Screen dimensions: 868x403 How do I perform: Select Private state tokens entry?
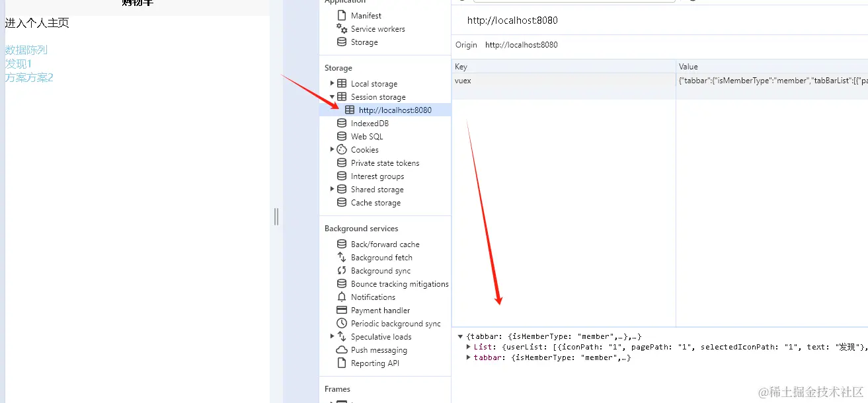tap(385, 163)
